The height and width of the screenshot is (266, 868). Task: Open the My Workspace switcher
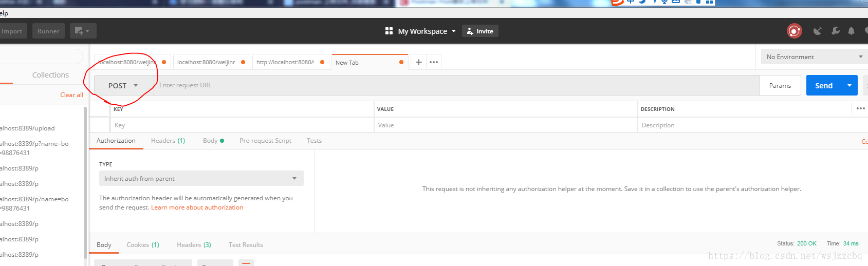click(420, 31)
